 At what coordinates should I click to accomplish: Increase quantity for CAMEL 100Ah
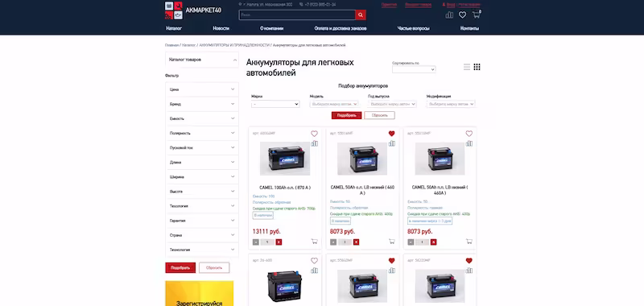(x=279, y=242)
